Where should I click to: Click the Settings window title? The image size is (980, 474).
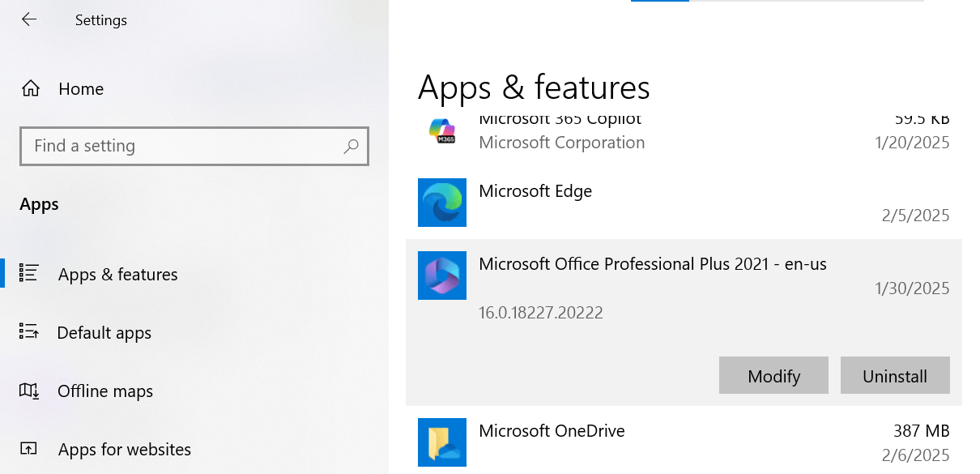click(101, 20)
